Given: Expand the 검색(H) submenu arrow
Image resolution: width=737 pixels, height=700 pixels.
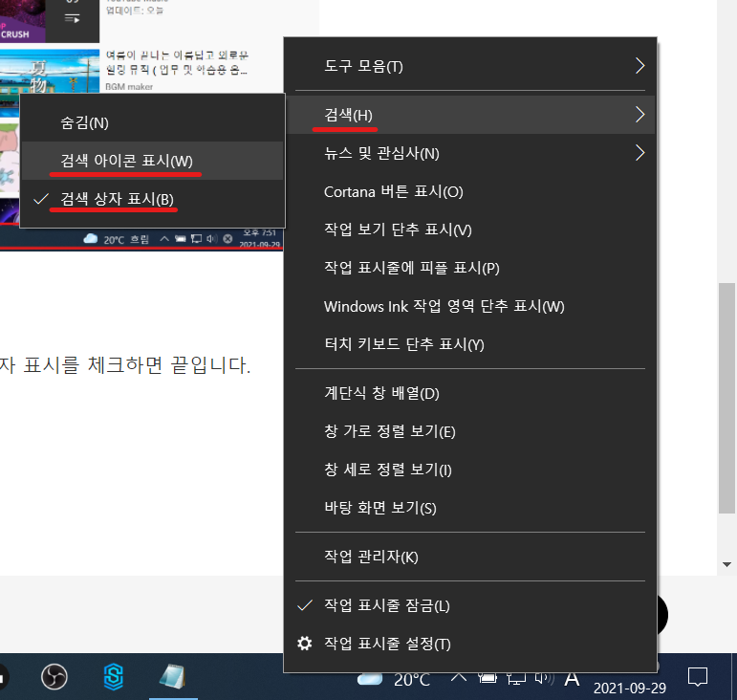Looking at the screenshot, I should (639, 115).
